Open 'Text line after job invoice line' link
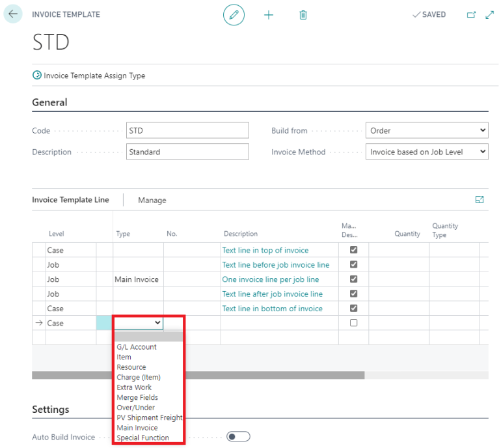This screenshot has width=499, height=448. coord(272,294)
